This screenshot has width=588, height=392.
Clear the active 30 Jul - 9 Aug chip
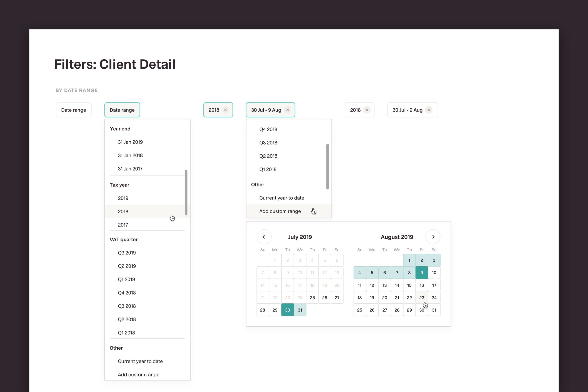click(287, 110)
